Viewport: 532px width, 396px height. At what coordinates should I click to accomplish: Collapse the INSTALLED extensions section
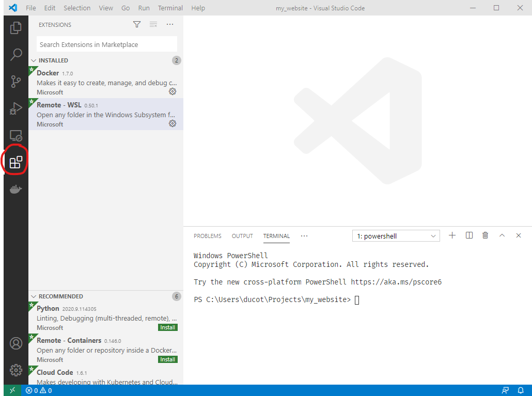click(x=34, y=60)
